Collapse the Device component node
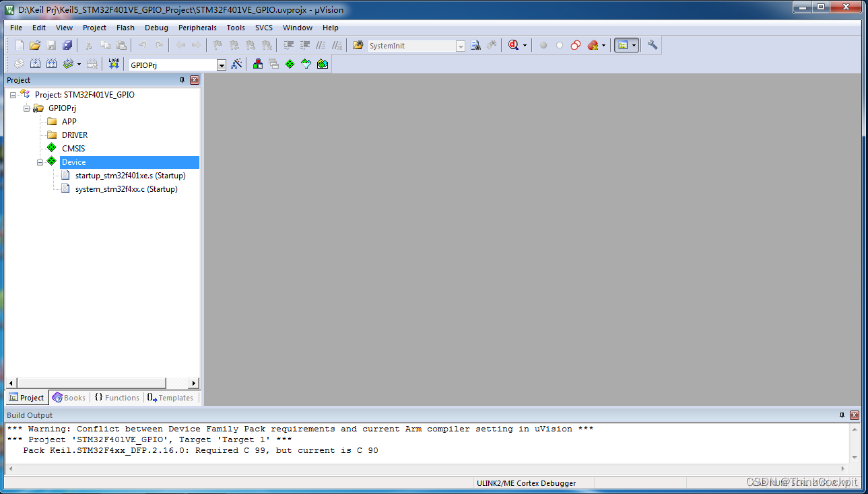Image resolution: width=868 pixels, height=494 pixels. pyautogui.click(x=40, y=162)
